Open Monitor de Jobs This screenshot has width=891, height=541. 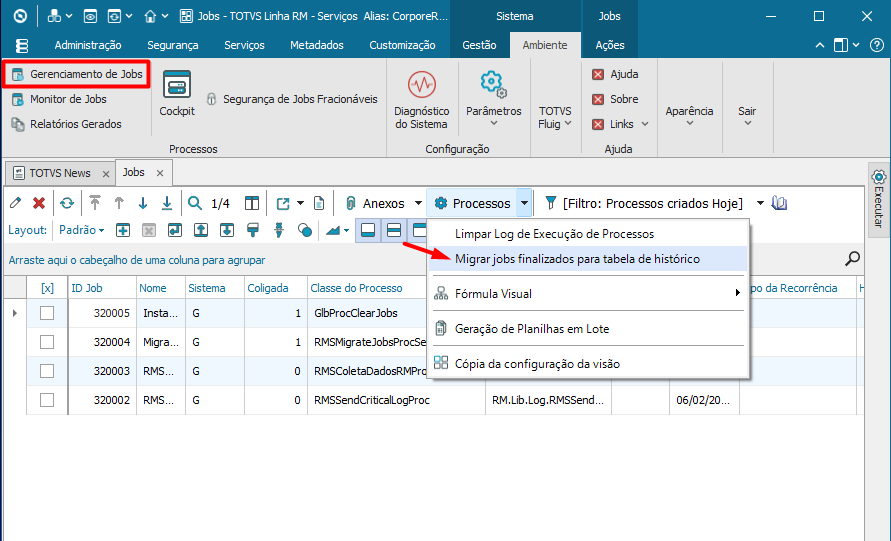pyautogui.click(x=60, y=99)
